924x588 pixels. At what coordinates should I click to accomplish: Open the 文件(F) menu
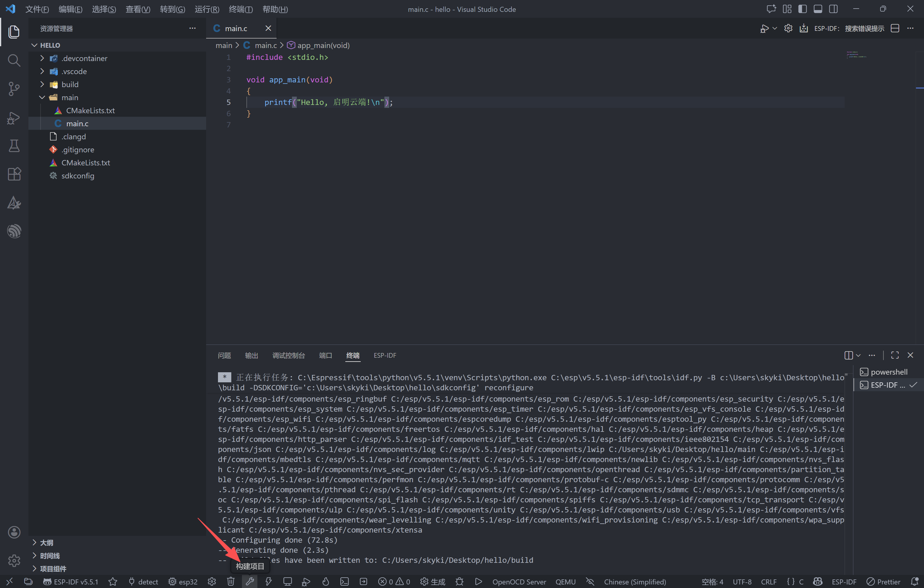37,9
